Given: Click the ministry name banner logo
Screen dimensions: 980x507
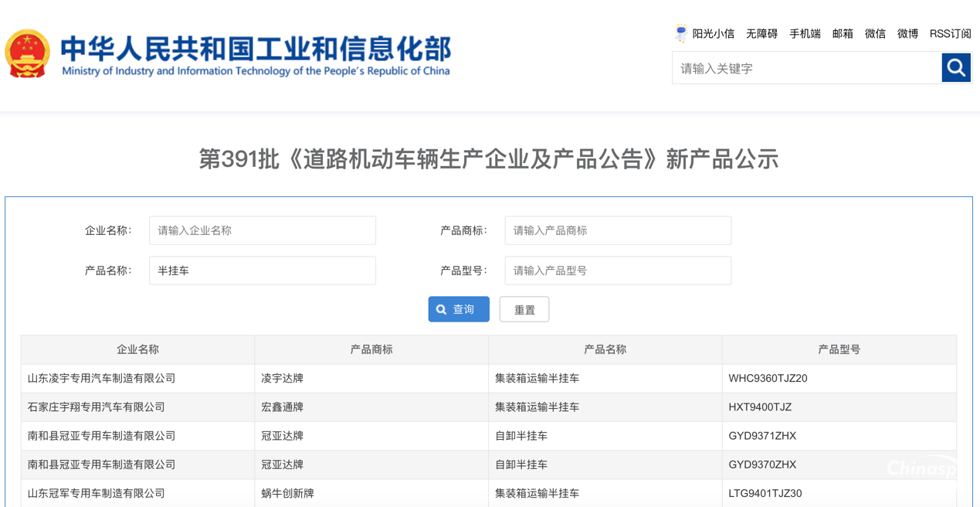Looking at the screenshot, I should click(255, 54).
